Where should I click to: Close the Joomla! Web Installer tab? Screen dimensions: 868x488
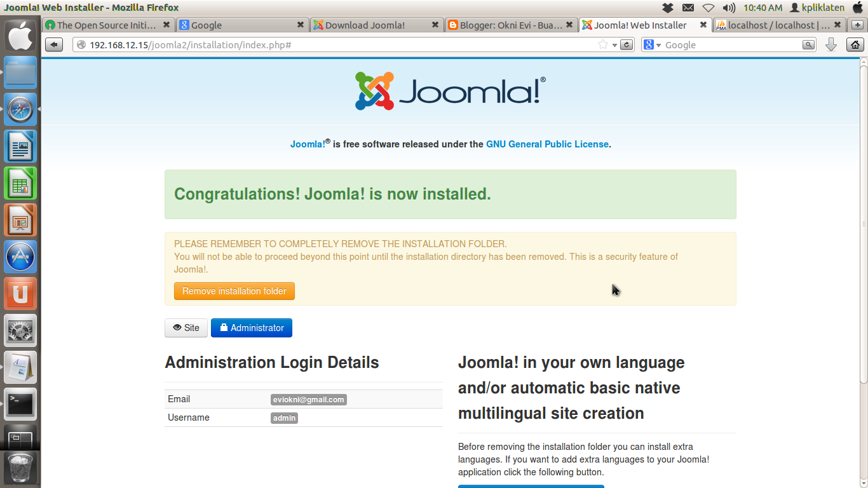pos(703,25)
